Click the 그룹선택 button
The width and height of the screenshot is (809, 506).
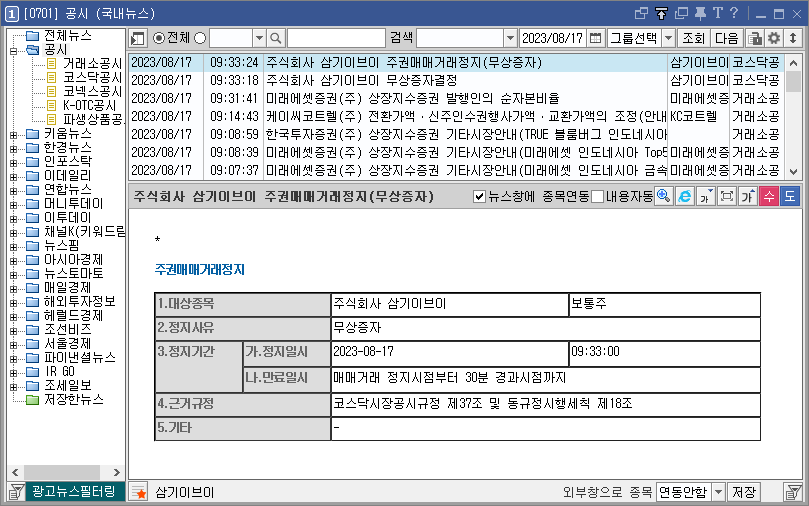point(634,38)
